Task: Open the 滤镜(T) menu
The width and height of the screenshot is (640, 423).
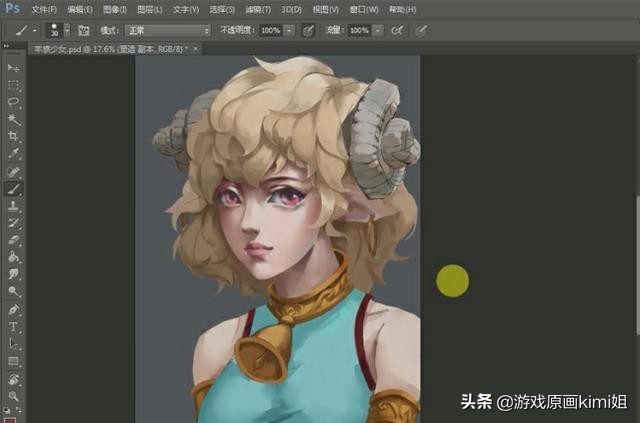Action: coord(258,9)
